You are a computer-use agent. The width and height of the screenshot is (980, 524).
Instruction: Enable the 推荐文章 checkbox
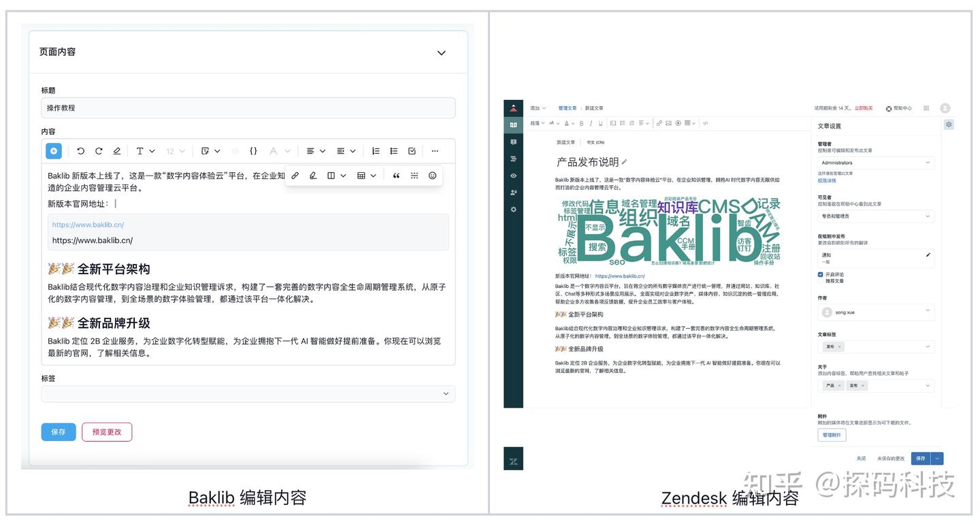pos(820,280)
